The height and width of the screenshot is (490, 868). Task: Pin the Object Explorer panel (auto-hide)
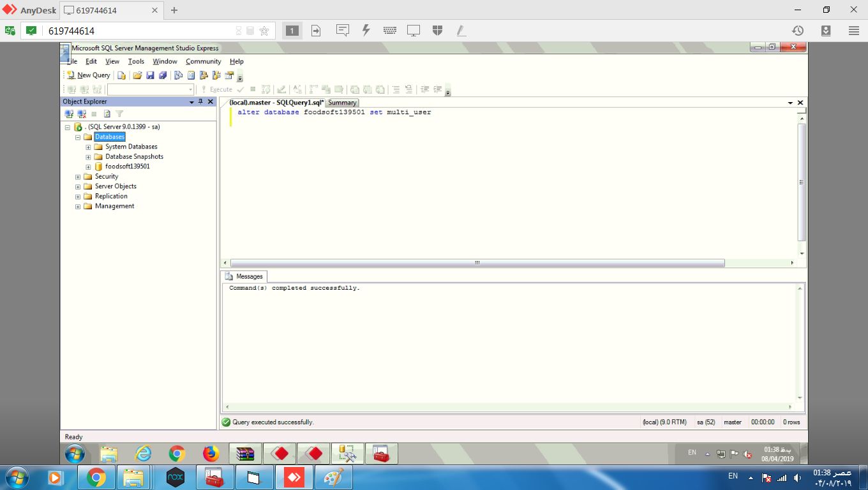(200, 101)
